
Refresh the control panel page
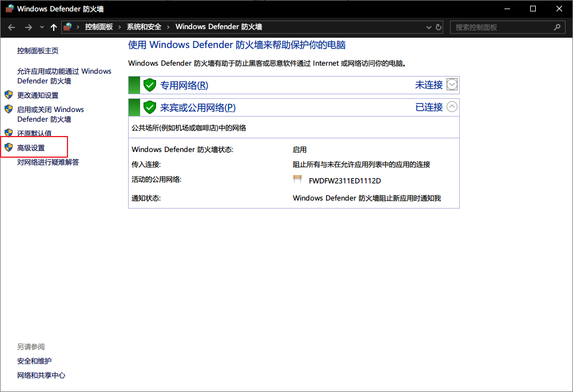tap(439, 27)
